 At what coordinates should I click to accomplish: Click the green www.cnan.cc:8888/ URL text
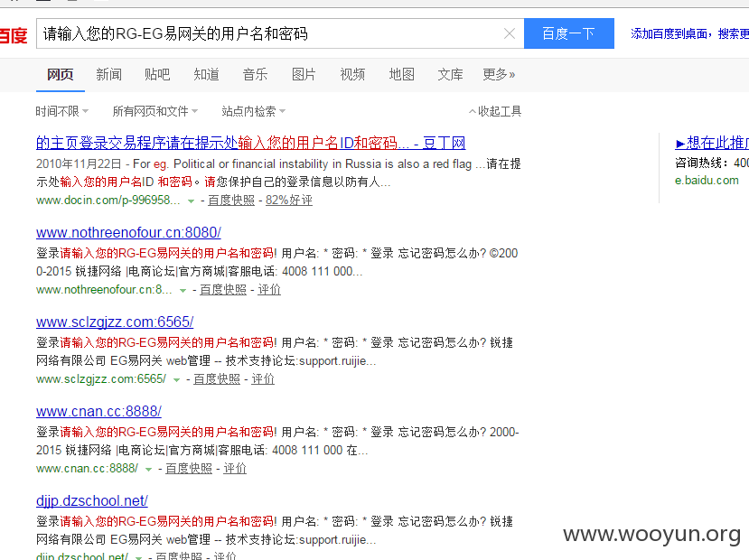[87, 469]
